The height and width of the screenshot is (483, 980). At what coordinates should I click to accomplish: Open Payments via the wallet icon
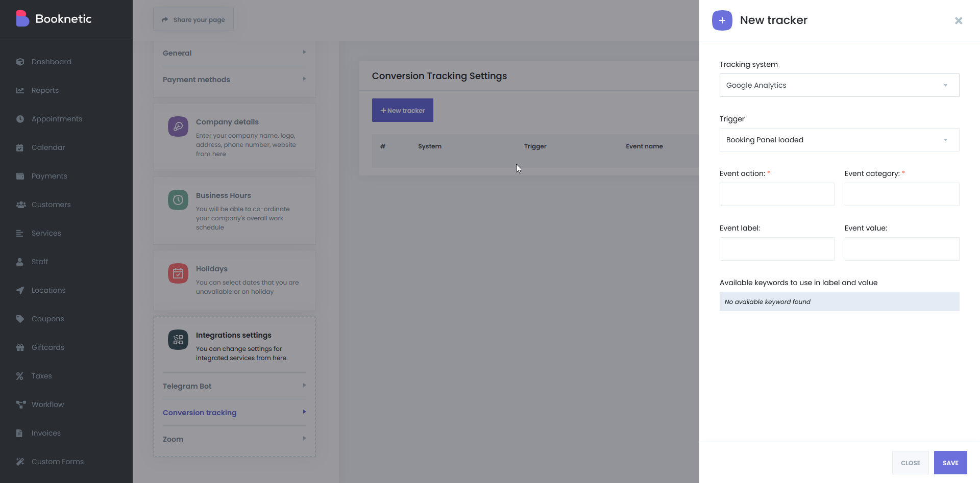(x=20, y=176)
